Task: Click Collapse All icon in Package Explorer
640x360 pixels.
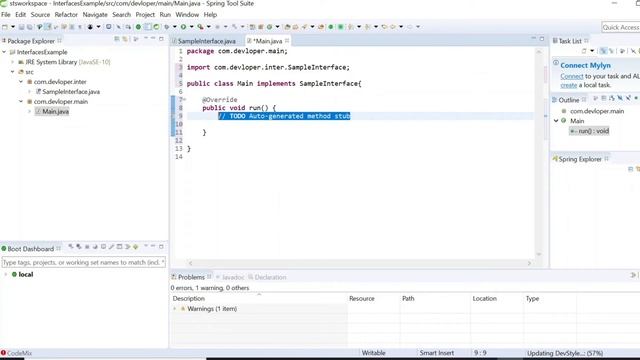Action: click(x=117, y=39)
